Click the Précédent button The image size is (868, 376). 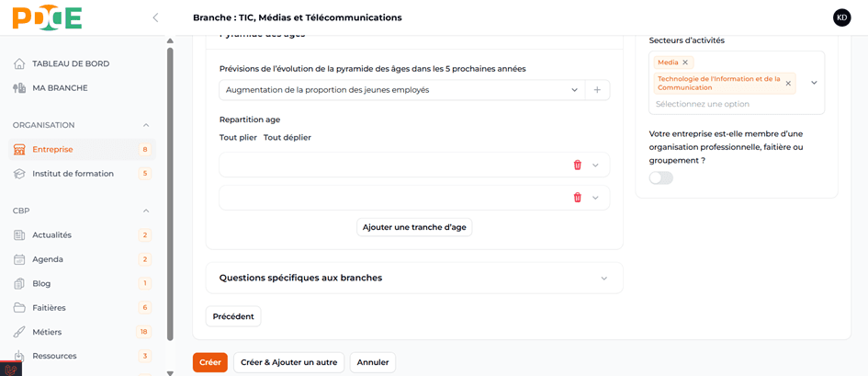coord(233,317)
